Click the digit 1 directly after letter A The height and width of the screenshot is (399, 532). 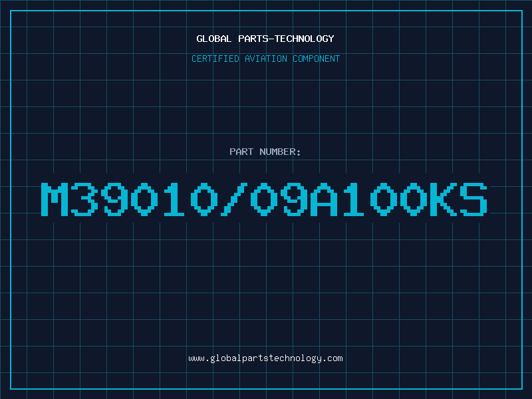pyautogui.click(x=354, y=199)
